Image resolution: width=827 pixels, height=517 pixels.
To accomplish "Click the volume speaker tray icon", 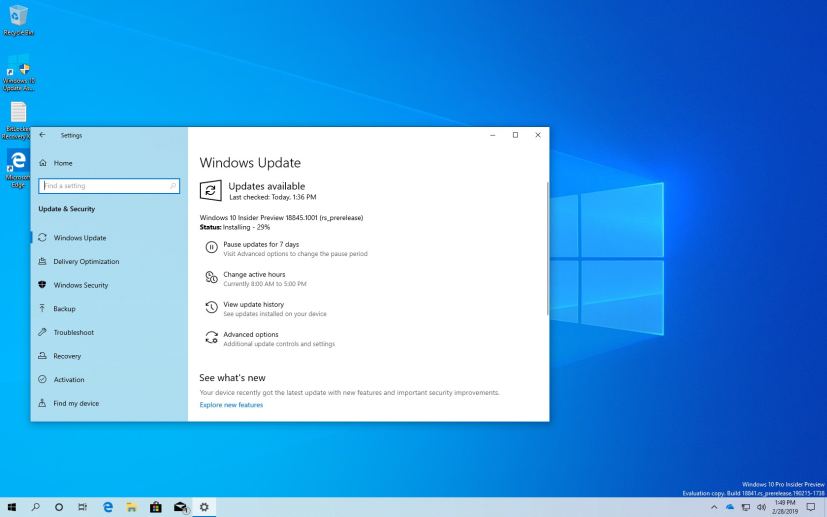I will [761, 508].
